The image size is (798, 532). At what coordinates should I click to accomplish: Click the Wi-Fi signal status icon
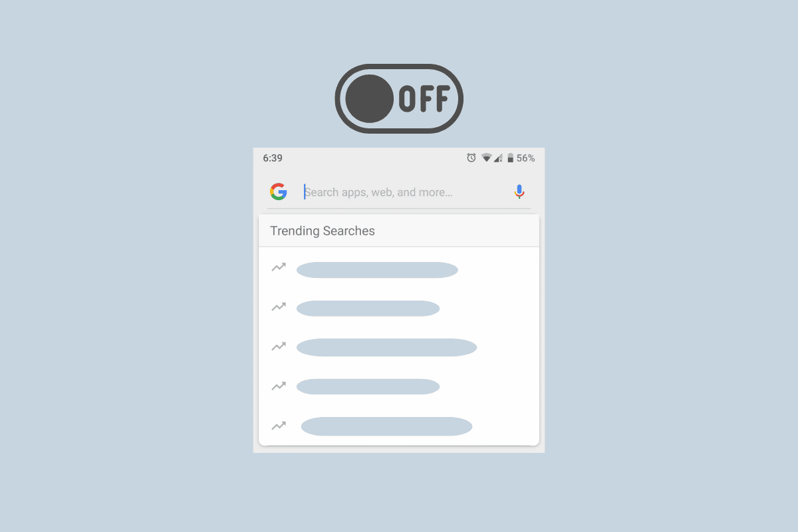pyautogui.click(x=487, y=158)
